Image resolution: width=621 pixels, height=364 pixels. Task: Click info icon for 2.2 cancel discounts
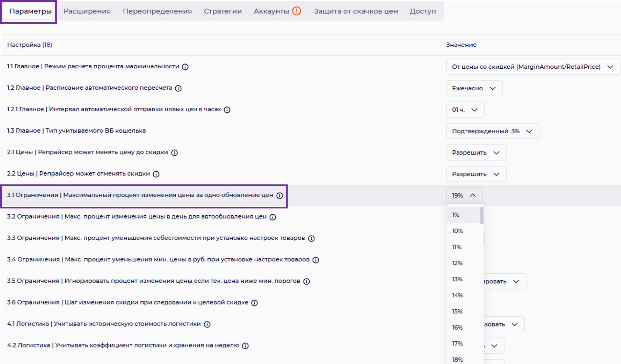tap(156, 174)
